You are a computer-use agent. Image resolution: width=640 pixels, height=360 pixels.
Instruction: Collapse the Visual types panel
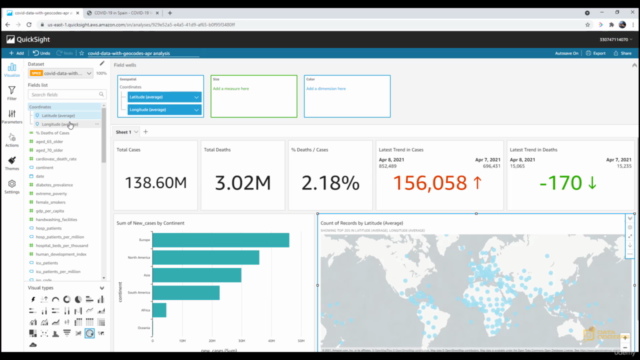102,288
